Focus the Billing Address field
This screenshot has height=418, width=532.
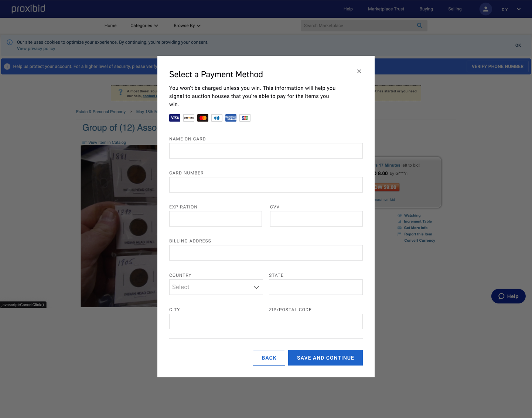click(x=266, y=253)
